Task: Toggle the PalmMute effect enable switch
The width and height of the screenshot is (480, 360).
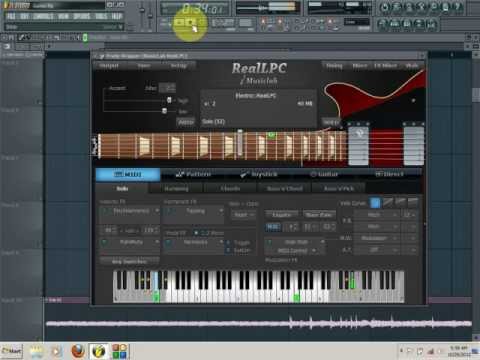Action: (x=105, y=242)
